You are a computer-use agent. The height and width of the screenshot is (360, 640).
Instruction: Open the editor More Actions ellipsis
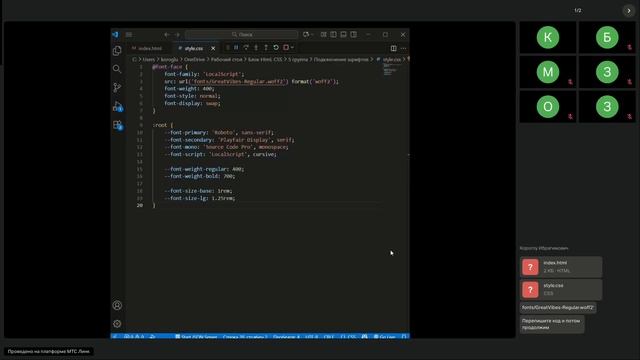coord(404,48)
